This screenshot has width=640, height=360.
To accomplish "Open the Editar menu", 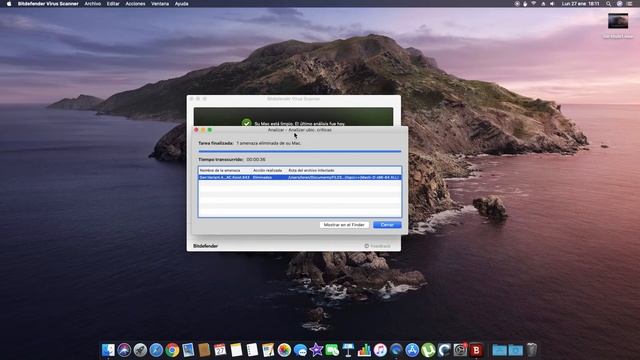I will (113, 4).
